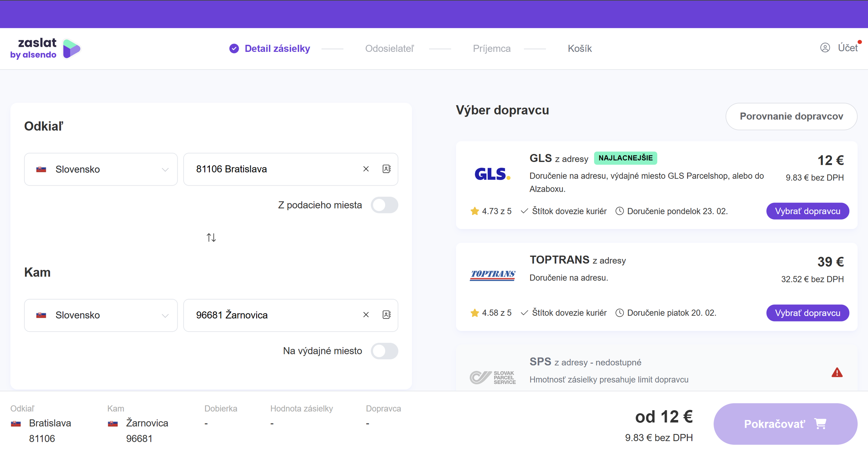868x456 pixels.
Task: Open the Odosielateľ step
Action: coord(390,49)
